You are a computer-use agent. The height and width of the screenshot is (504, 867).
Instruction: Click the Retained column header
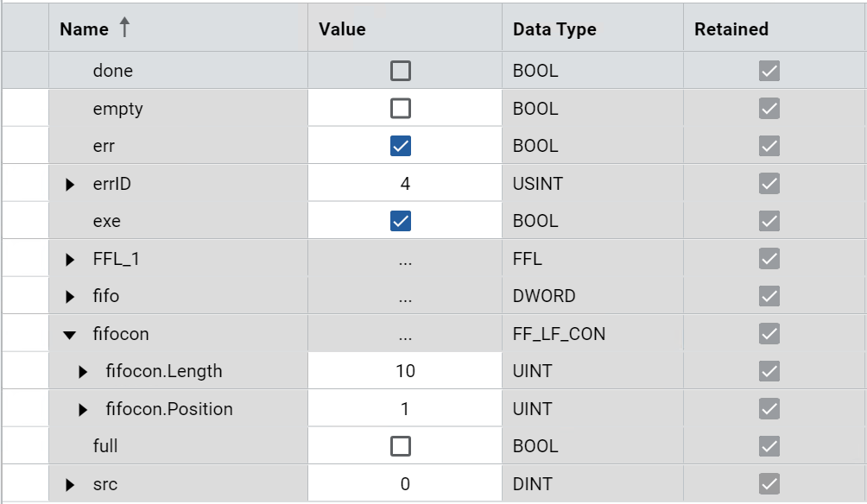pos(731,29)
